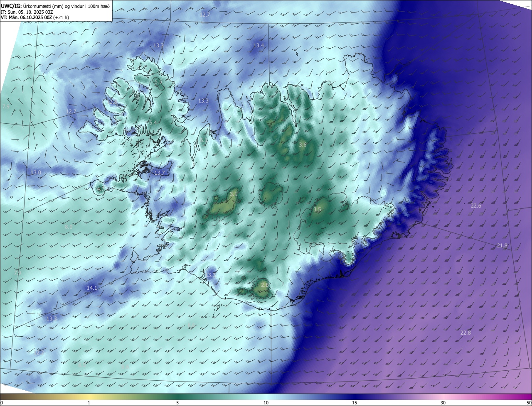Click the 3.1 value label on the glacier
This screenshot has height=406, width=532.
pos(234,194)
